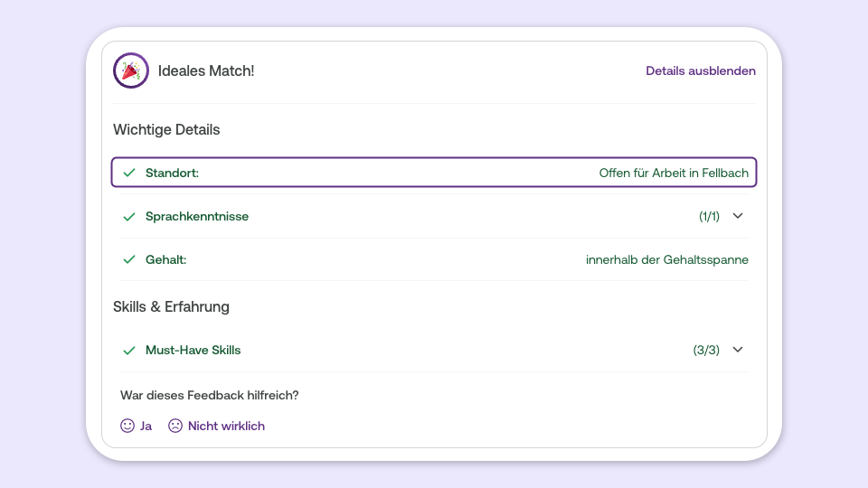The height and width of the screenshot is (488, 868).
Task: Select the Standort row
Action: pyautogui.click(x=434, y=173)
